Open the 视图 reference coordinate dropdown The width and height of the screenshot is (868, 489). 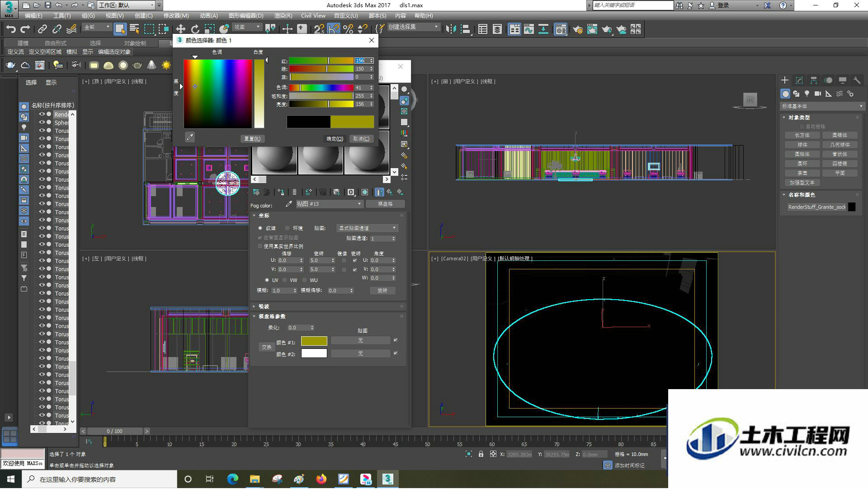(x=247, y=28)
